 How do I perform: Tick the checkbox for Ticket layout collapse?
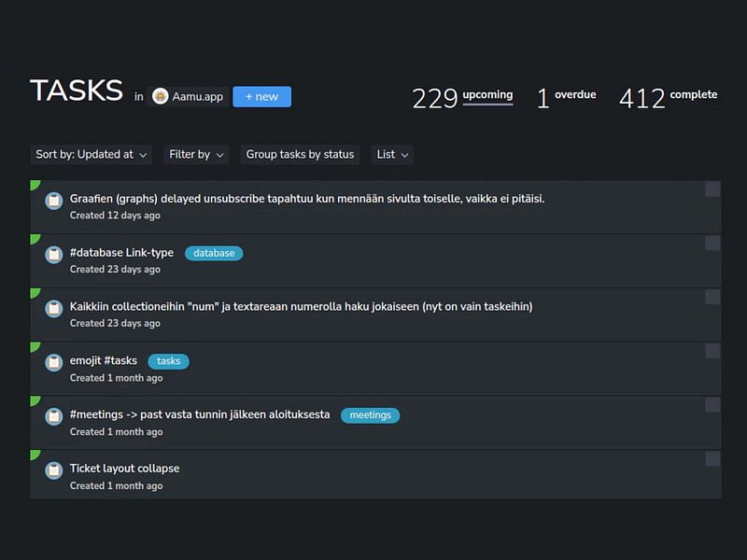point(712,459)
